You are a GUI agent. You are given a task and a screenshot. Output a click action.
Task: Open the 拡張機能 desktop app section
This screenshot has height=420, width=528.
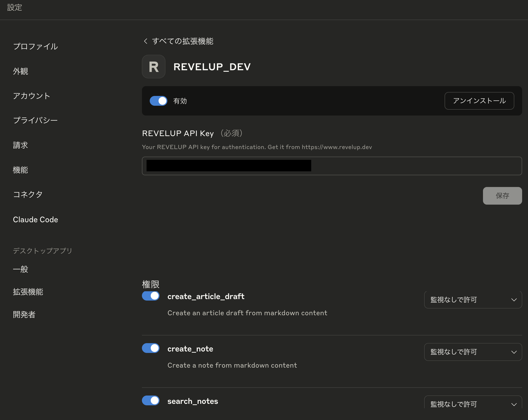(x=28, y=292)
